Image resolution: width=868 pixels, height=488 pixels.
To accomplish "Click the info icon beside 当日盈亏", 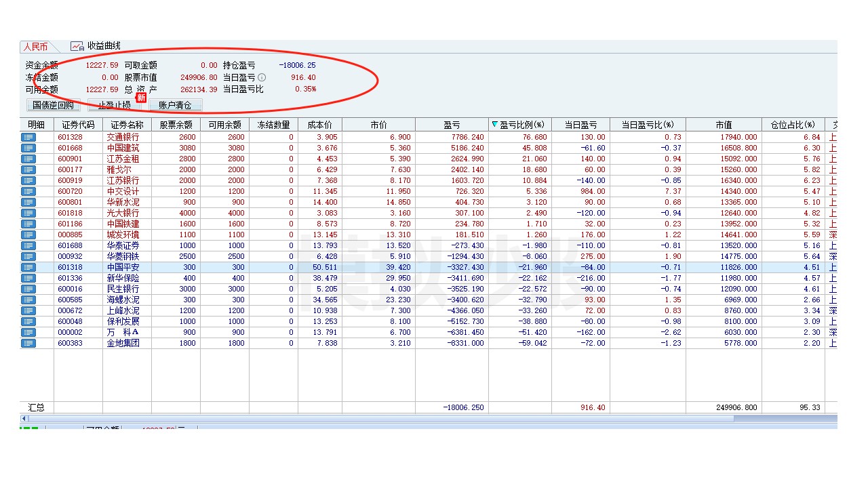I will 262,77.
